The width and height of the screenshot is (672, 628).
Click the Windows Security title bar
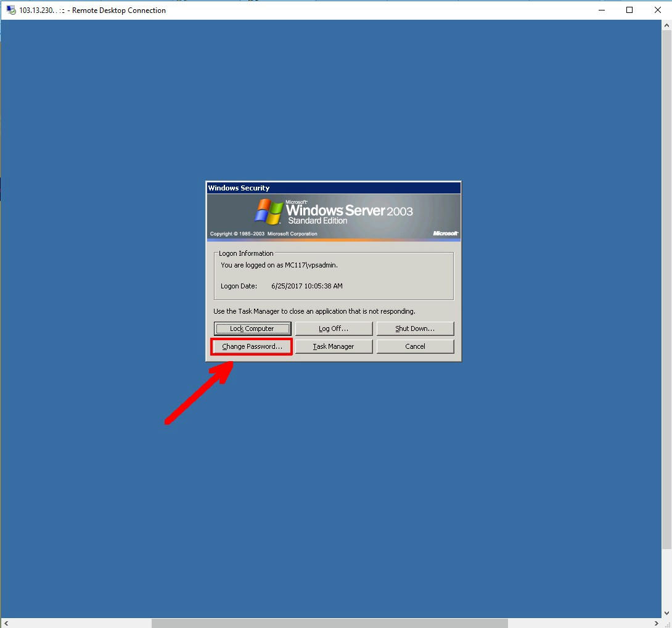tap(334, 187)
